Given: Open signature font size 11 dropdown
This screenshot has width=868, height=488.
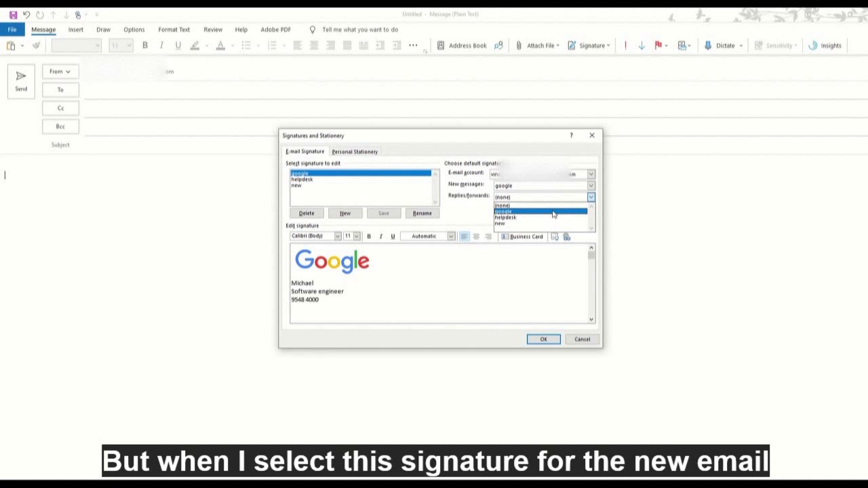Looking at the screenshot, I should click(x=357, y=236).
